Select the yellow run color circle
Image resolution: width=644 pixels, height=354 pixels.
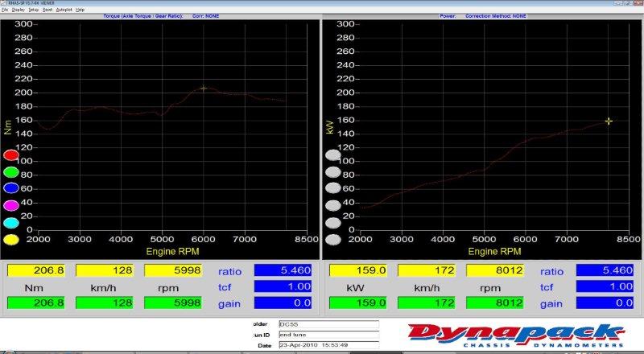tap(11, 239)
